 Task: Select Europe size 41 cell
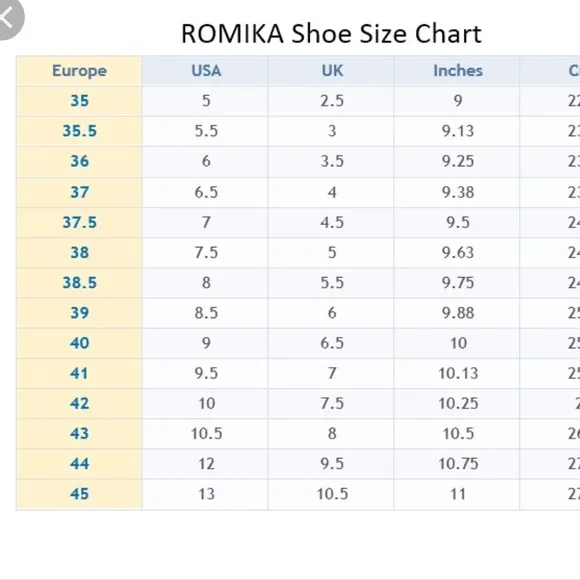(x=79, y=373)
